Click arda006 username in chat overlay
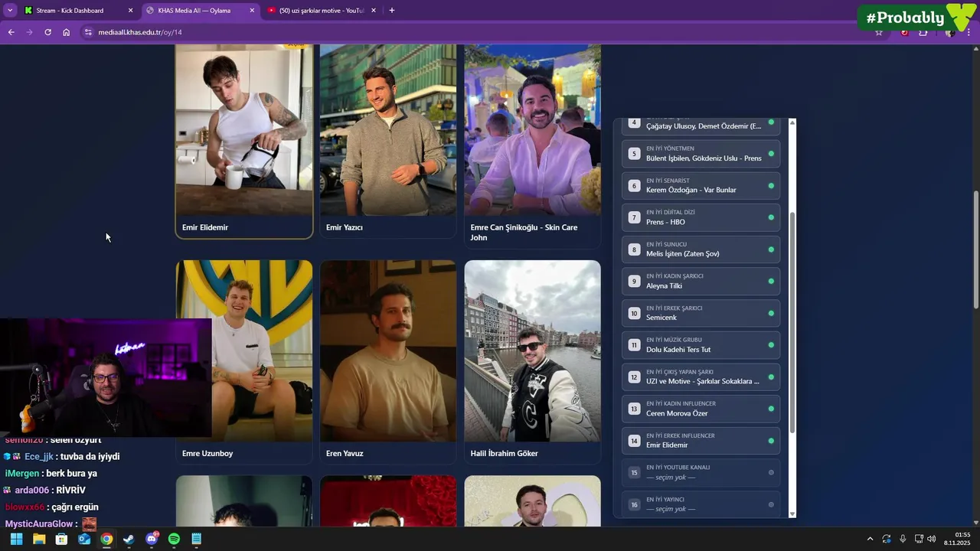This screenshot has height=551, width=980. 31,491
